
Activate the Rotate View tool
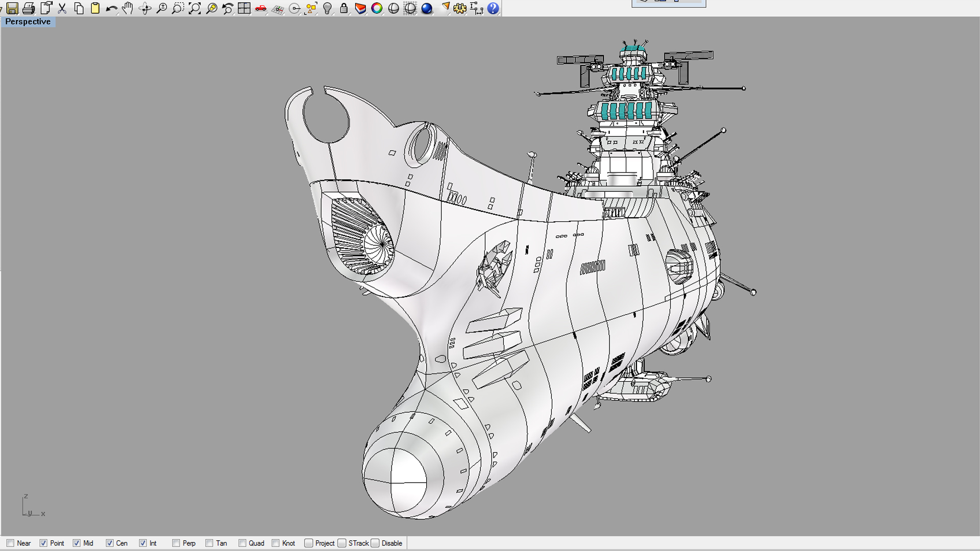point(145,8)
